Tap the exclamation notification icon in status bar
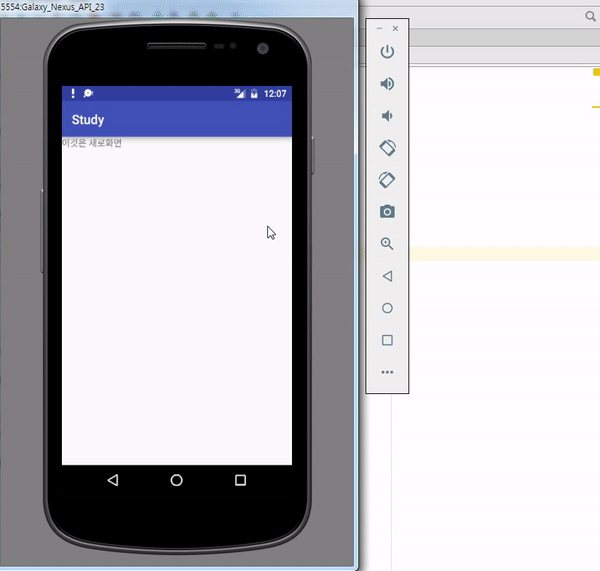 (73, 93)
